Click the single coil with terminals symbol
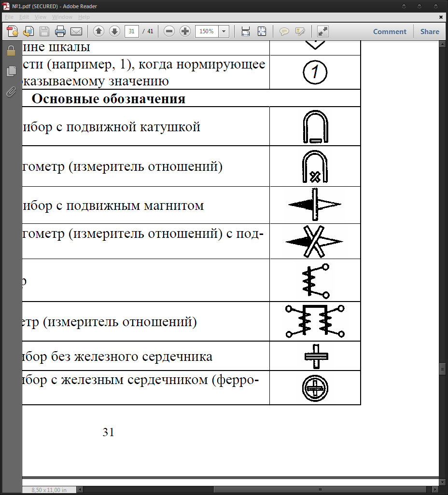Viewport: 448px width, 495px height. (x=316, y=281)
